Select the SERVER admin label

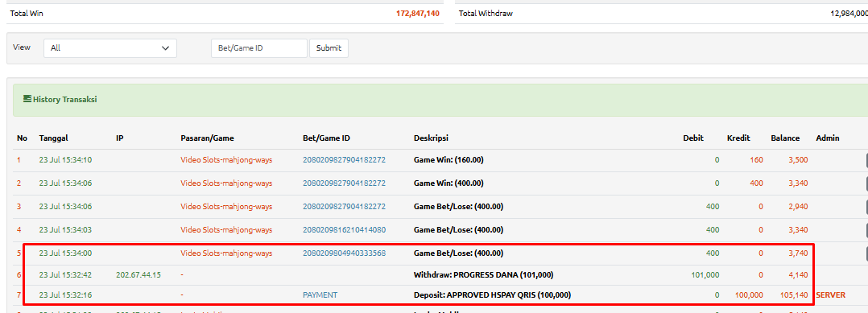[830, 295]
